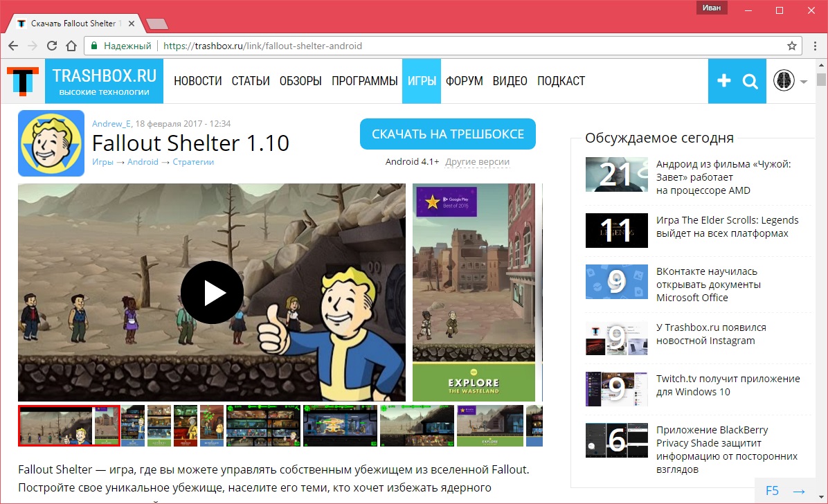828x504 pixels.
Task: Open The Elder Scrolls: Legends article
Action: tap(727, 226)
